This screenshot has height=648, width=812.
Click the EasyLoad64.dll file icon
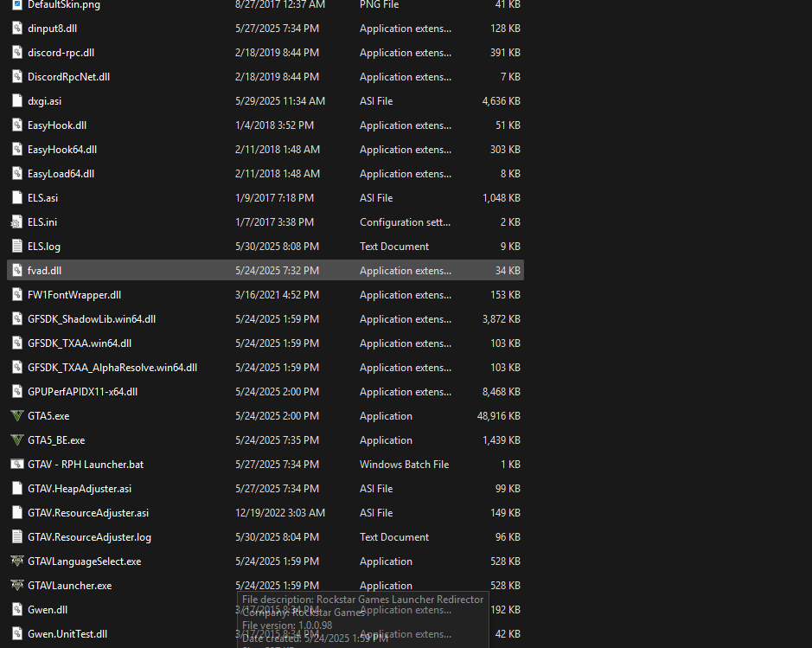tap(17, 174)
